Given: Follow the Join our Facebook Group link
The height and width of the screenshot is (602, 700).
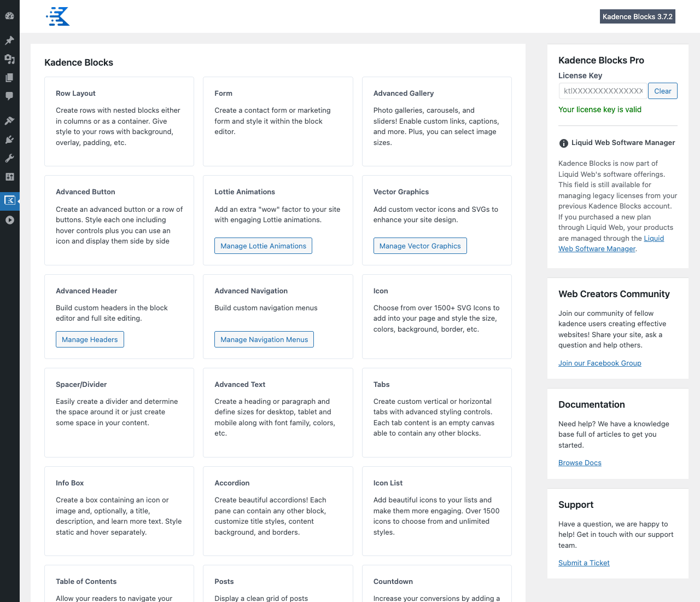Looking at the screenshot, I should point(600,363).
